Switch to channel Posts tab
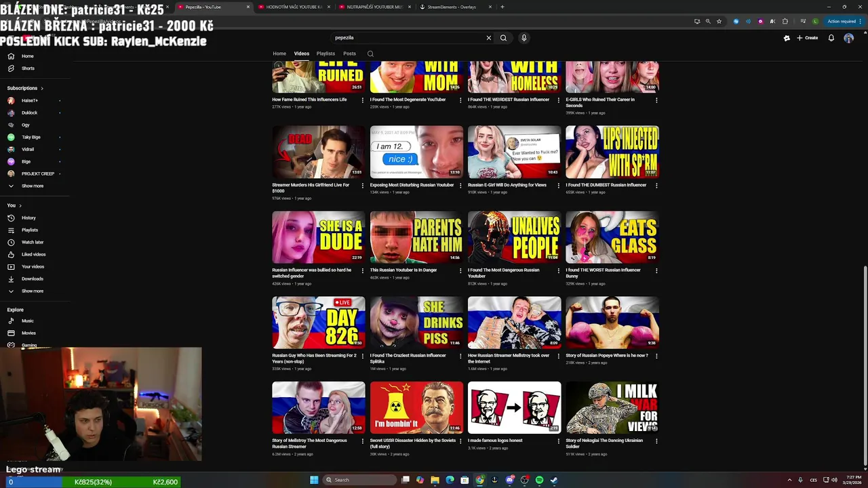Image resolution: width=868 pixels, height=488 pixels. coord(349,54)
